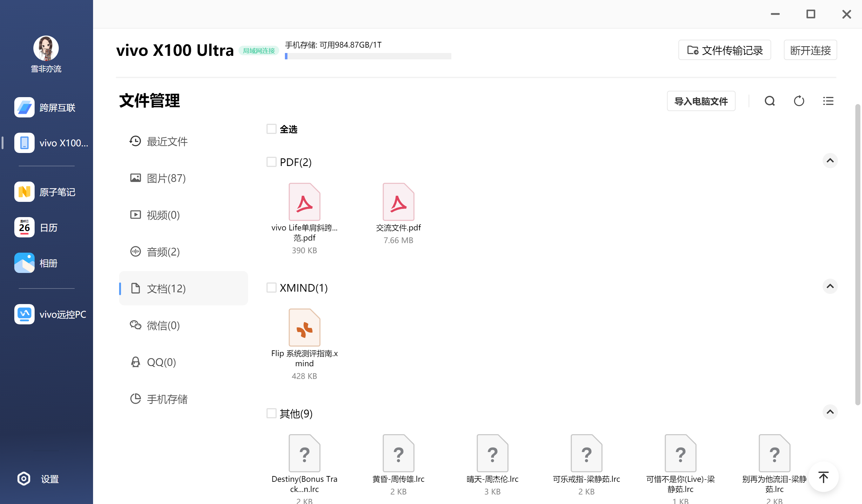
Task: Select 可惜不是你(Live) lrc file icon
Action: [681, 453]
